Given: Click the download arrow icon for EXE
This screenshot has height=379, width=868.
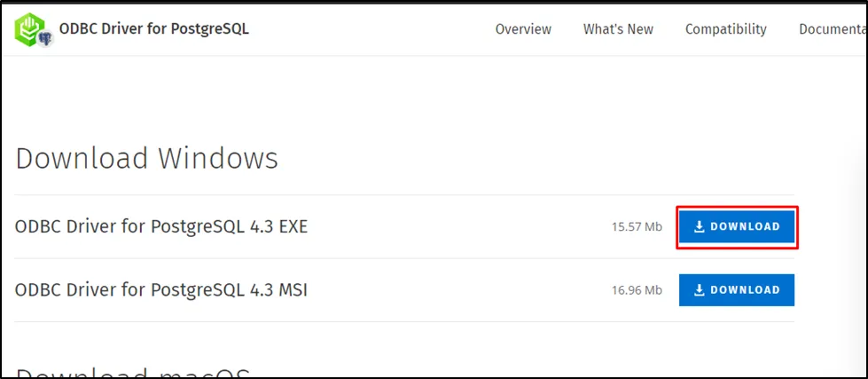Looking at the screenshot, I should point(699,226).
